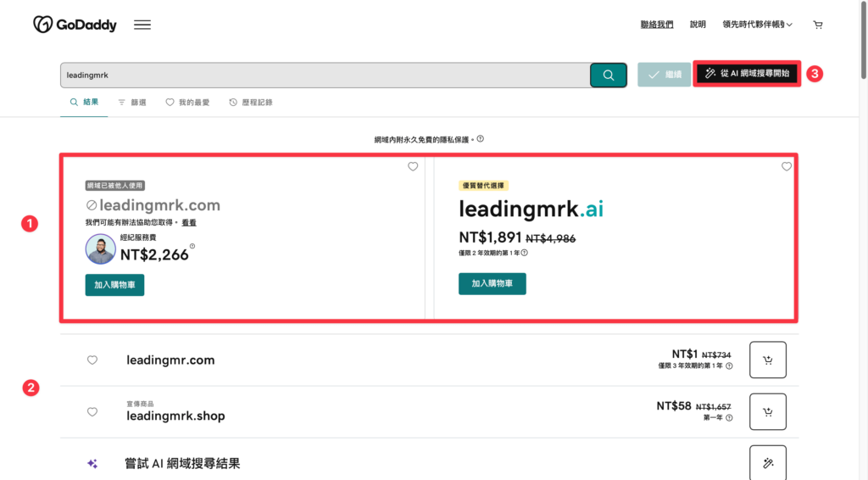Favorite leadingmrk.ai with heart icon
Image resolution: width=868 pixels, height=480 pixels.
pos(787,167)
